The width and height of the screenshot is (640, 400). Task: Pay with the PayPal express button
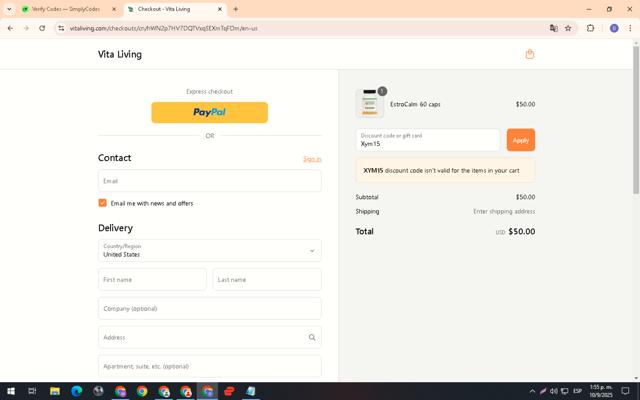[209, 112]
